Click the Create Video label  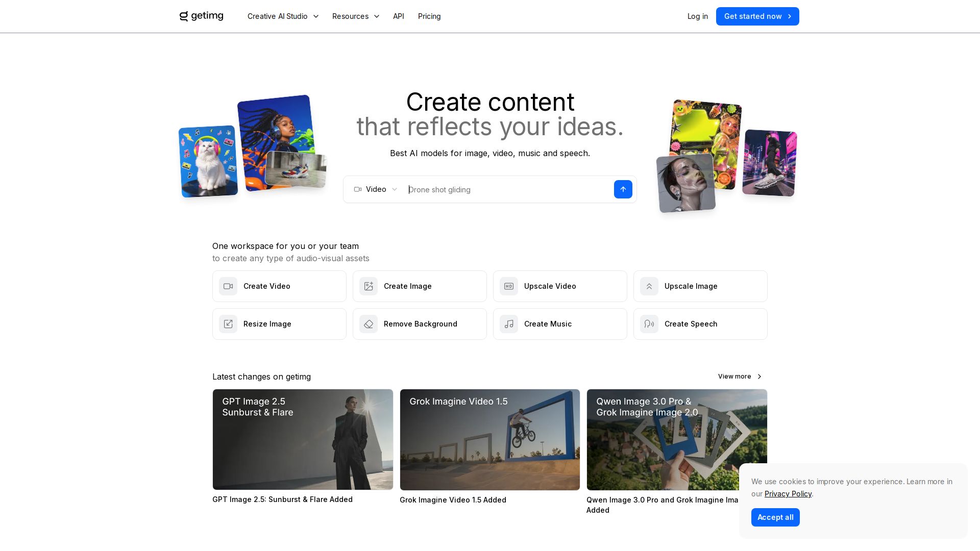pyautogui.click(x=267, y=286)
